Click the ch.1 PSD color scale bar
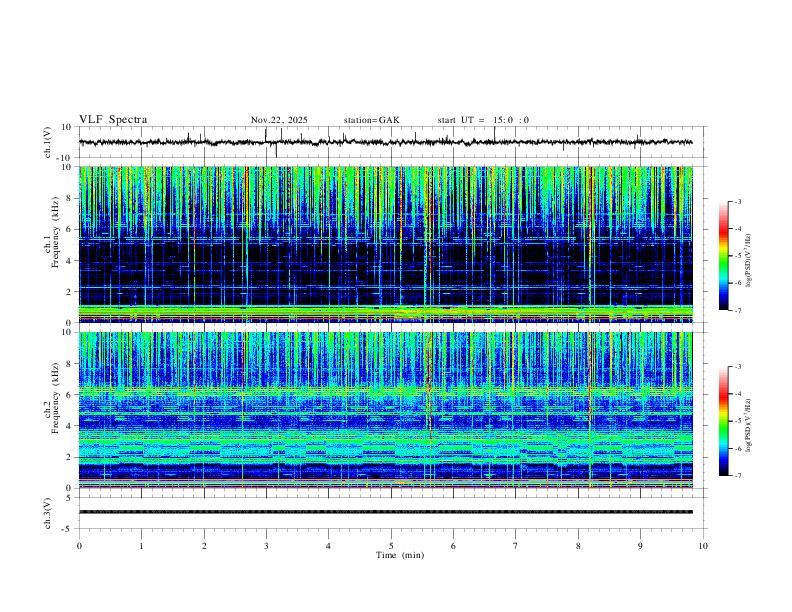 pos(724,256)
